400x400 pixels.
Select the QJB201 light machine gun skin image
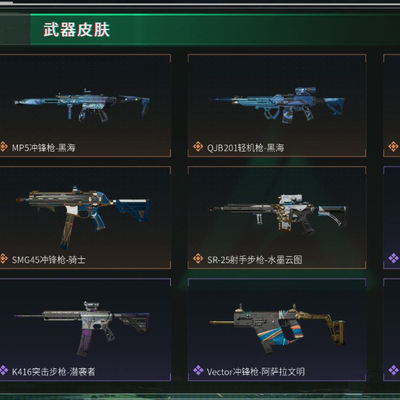click(277, 105)
